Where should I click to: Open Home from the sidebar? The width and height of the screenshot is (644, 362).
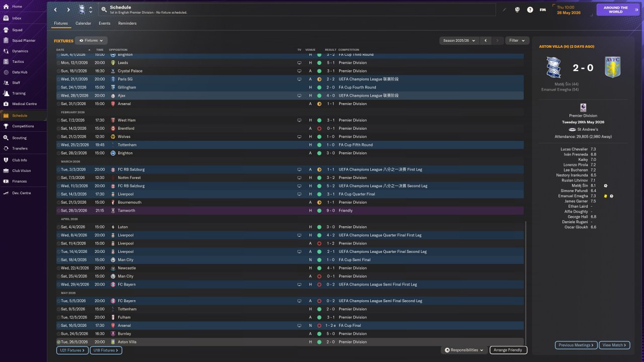(23, 7)
